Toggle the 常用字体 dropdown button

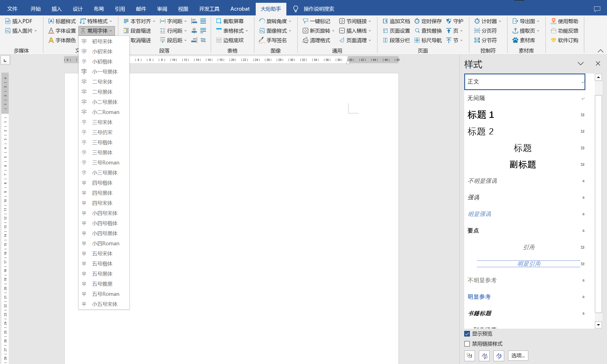coord(97,31)
